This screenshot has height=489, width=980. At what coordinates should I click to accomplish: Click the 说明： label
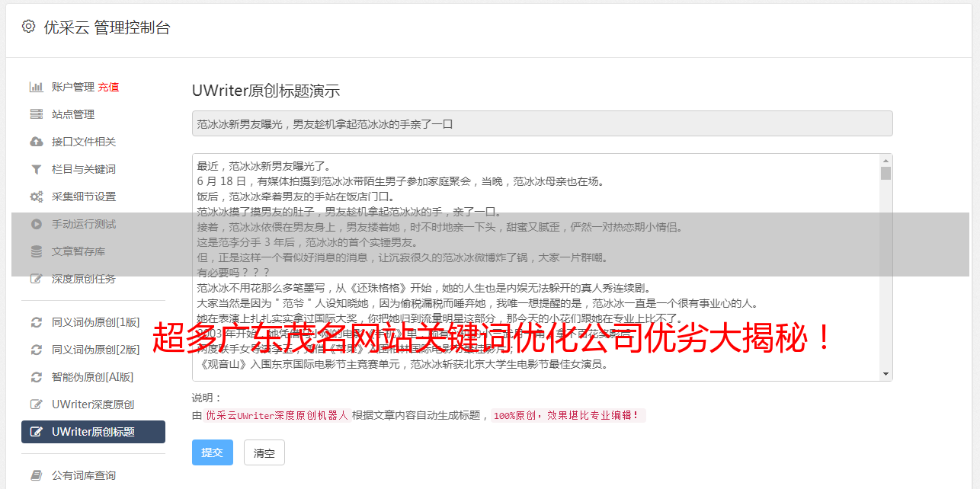(207, 398)
